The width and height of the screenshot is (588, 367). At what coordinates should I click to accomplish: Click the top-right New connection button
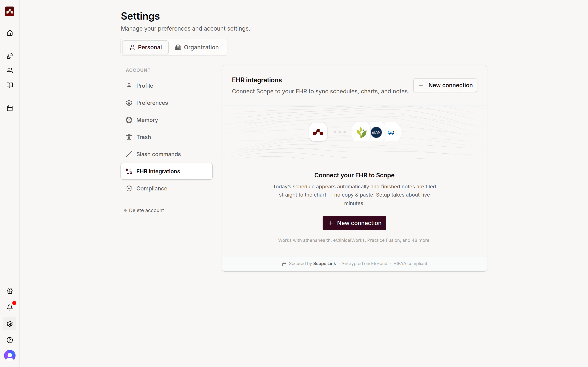click(x=445, y=85)
